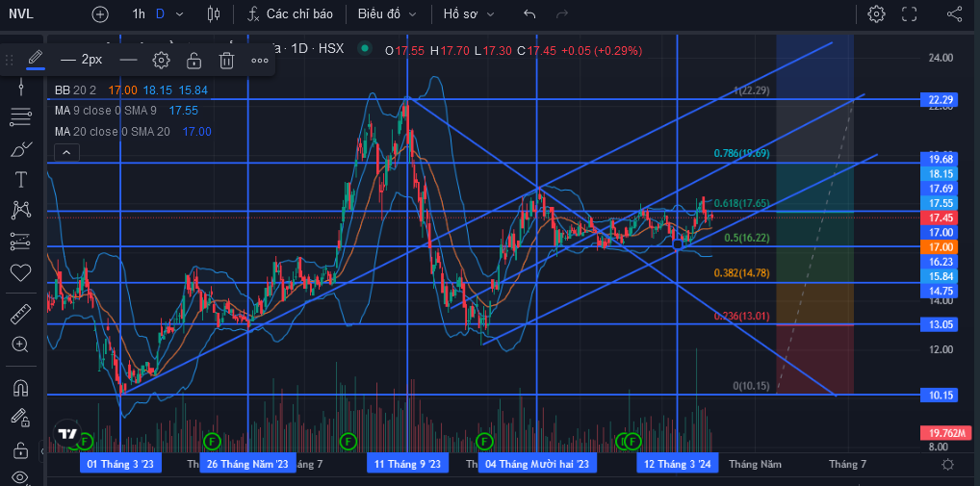
Task: Grab the drawing toolbar drag handle dots
Action: pos(10,60)
